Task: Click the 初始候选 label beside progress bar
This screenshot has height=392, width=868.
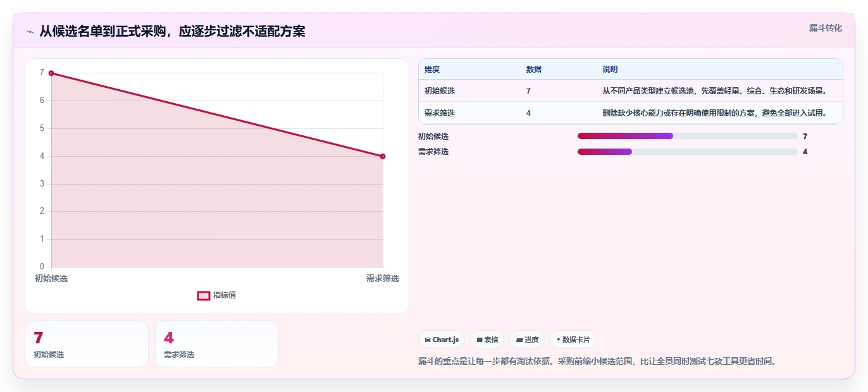Action: [x=433, y=136]
